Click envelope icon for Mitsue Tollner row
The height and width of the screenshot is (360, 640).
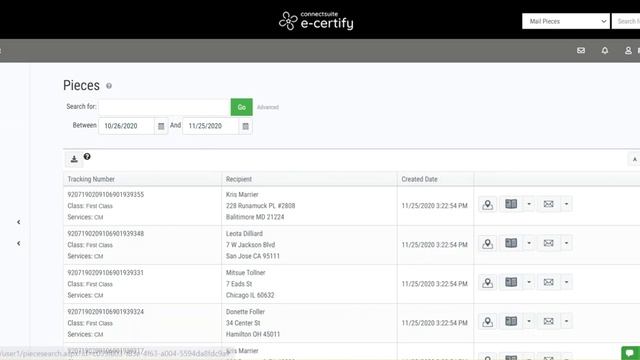click(549, 282)
